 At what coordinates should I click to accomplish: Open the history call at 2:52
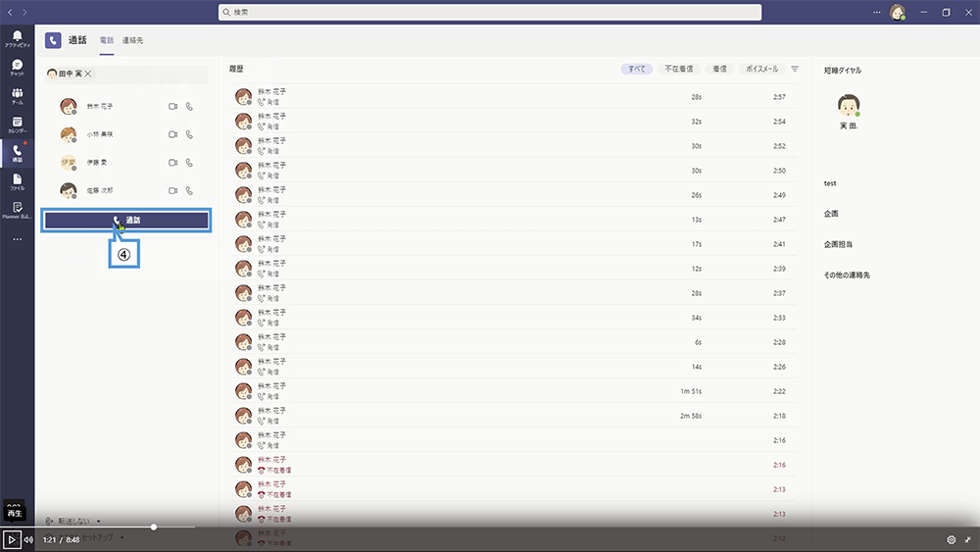tap(514, 146)
